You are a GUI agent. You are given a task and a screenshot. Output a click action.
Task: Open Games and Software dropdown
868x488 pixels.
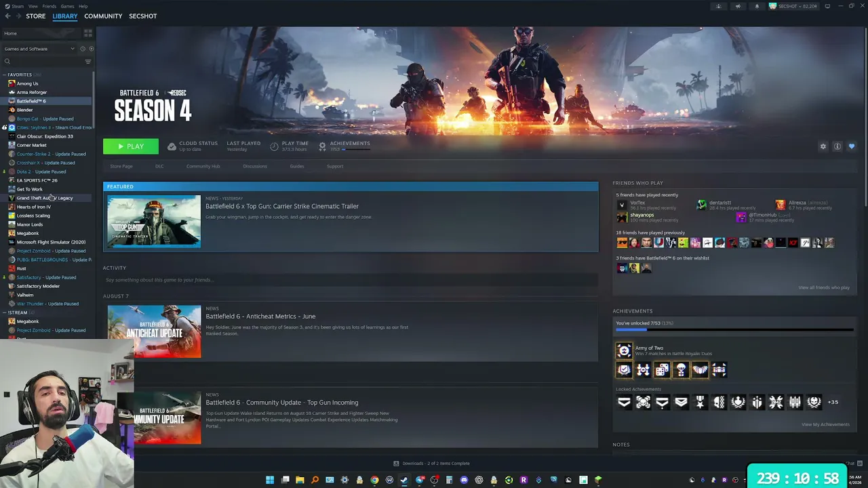(39, 49)
